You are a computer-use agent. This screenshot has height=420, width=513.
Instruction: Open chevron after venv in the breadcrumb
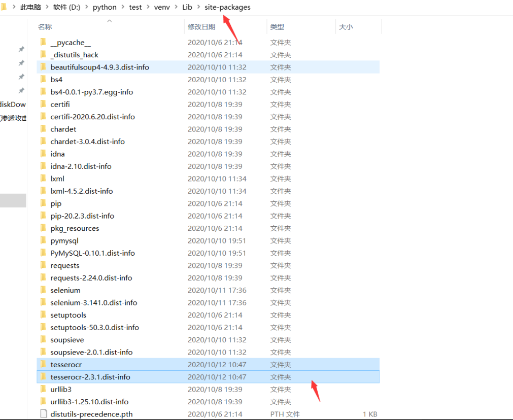(x=176, y=7)
